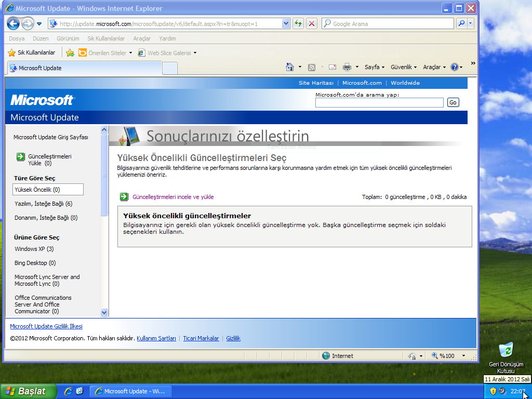Open the Worldwide link
Viewport: 532px width, 399px height.
405,83
